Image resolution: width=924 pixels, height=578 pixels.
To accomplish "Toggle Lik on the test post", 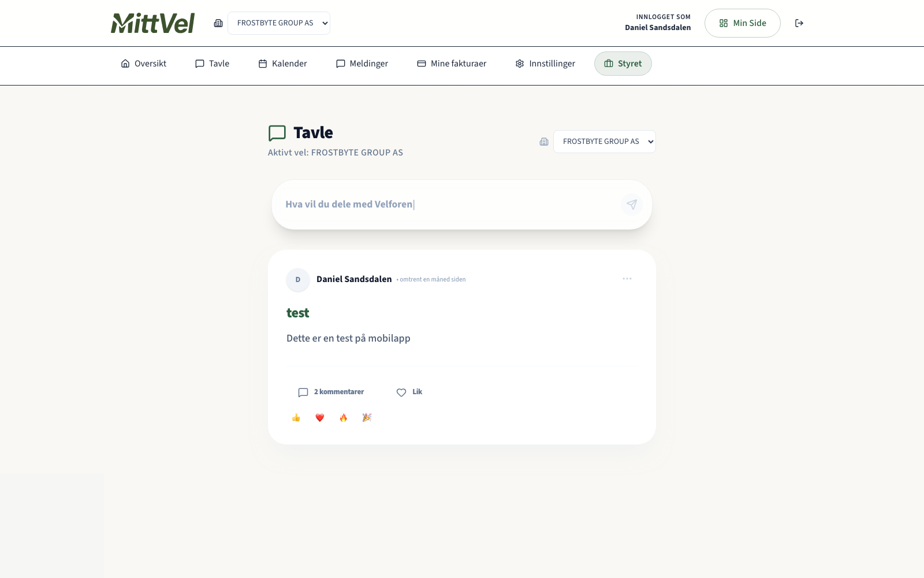I will pyautogui.click(x=409, y=392).
